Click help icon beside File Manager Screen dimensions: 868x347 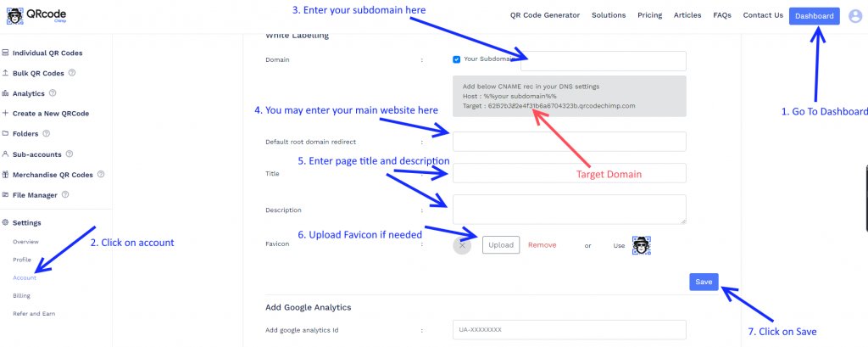pos(65,194)
